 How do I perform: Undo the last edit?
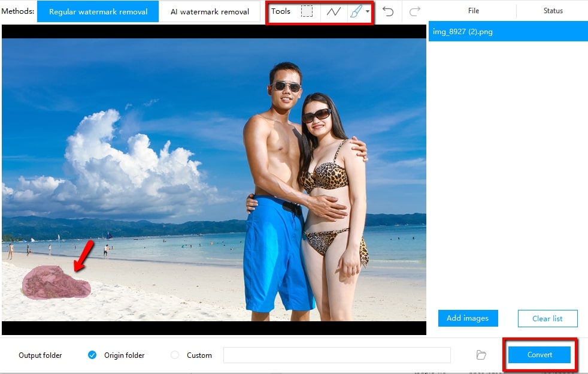[x=389, y=11]
